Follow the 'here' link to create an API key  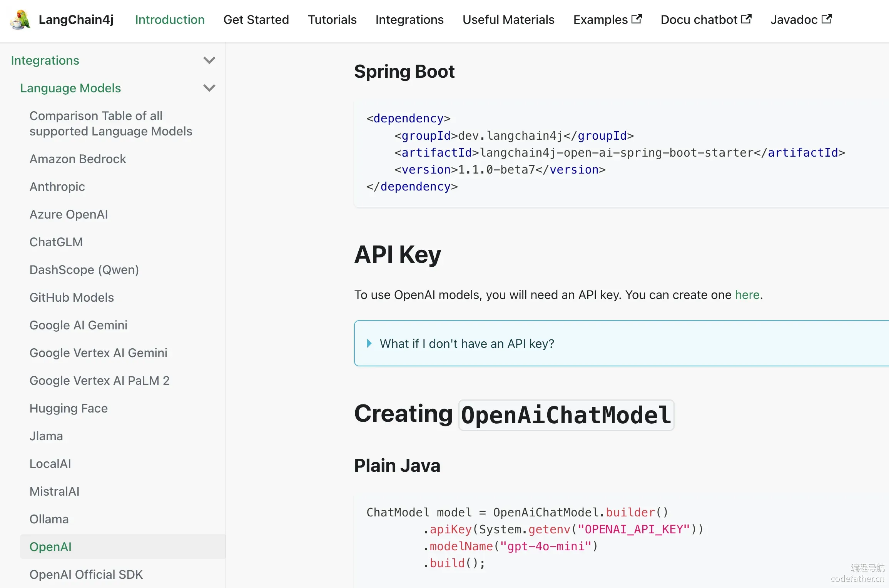click(x=747, y=295)
